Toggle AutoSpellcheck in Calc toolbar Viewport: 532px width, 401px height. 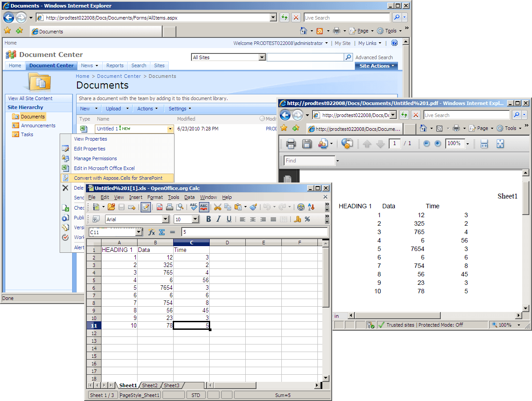pos(204,207)
